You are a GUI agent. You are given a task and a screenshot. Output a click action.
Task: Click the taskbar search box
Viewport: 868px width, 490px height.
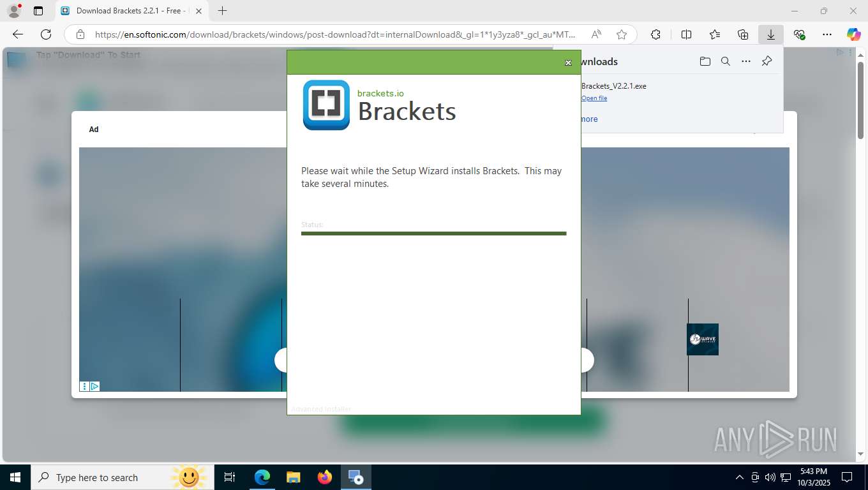[121, 477]
